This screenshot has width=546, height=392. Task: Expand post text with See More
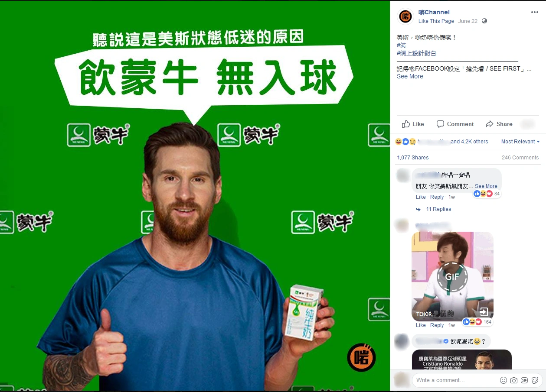pyautogui.click(x=410, y=76)
